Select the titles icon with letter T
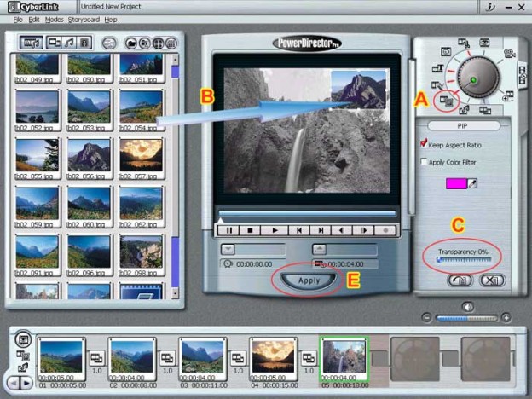Screen dimensions: 532x399 click(x=437, y=68)
